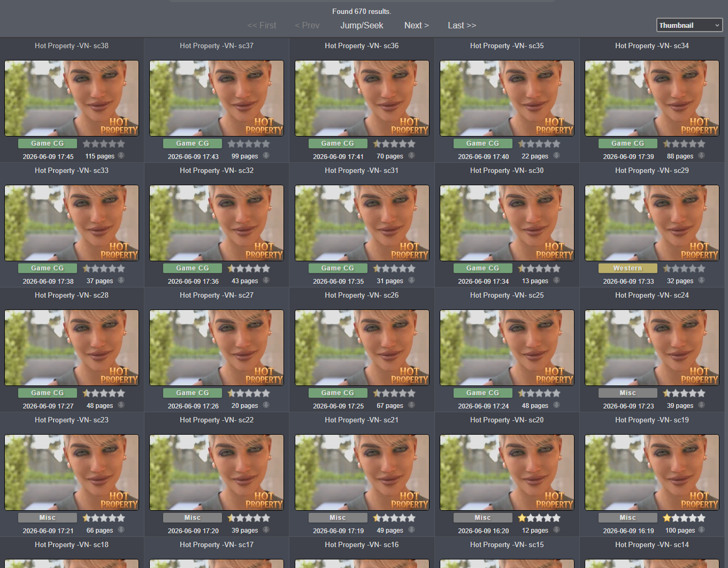The height and width of the screenshot is (568, 728).
Task: Click the round download icon for sc29
Action: (x=702, y=281)
